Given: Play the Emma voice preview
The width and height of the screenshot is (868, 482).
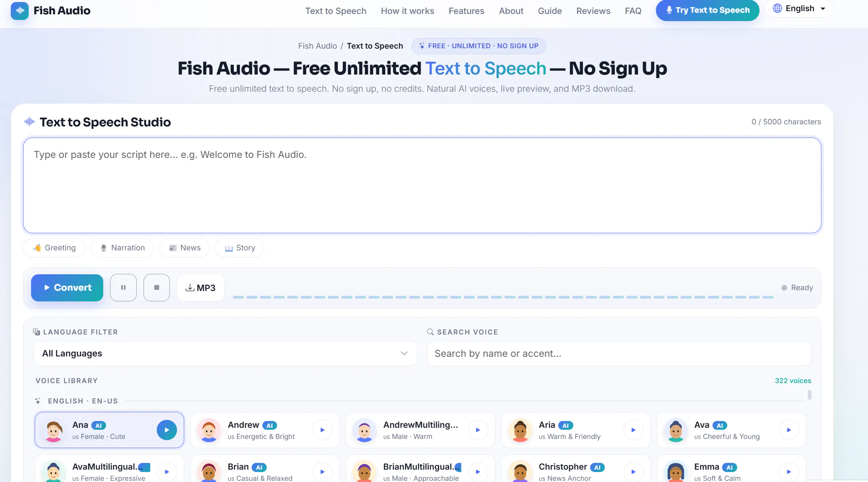Looking at the screenshot, I should pos(789,472).
